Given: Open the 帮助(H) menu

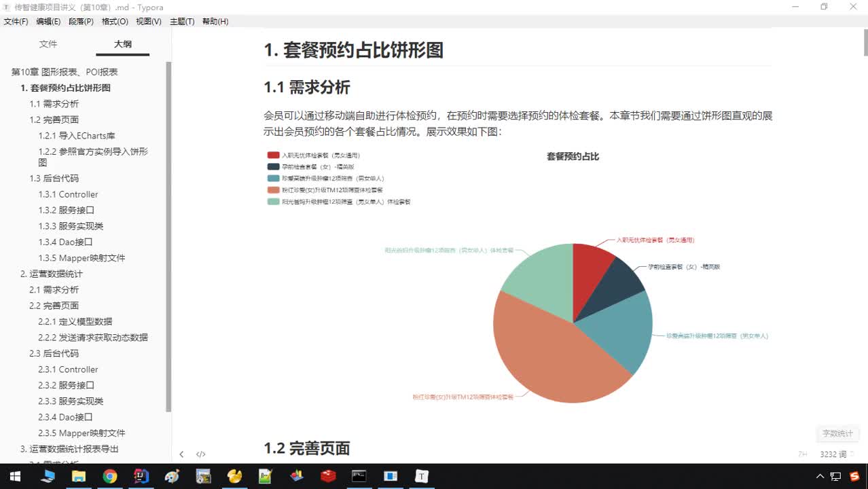Looking at the screenshot, I should coord(215,22).
